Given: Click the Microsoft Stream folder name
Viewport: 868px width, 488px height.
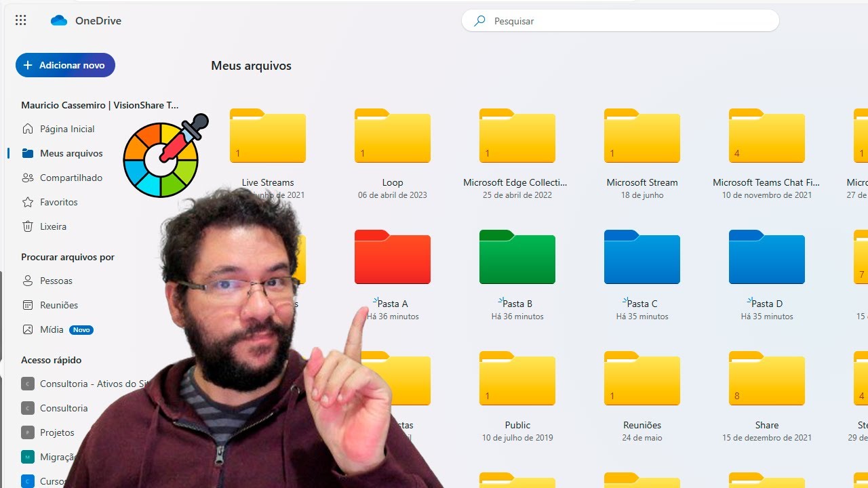Looking at the screenshot, I should [x=642, y=182].
